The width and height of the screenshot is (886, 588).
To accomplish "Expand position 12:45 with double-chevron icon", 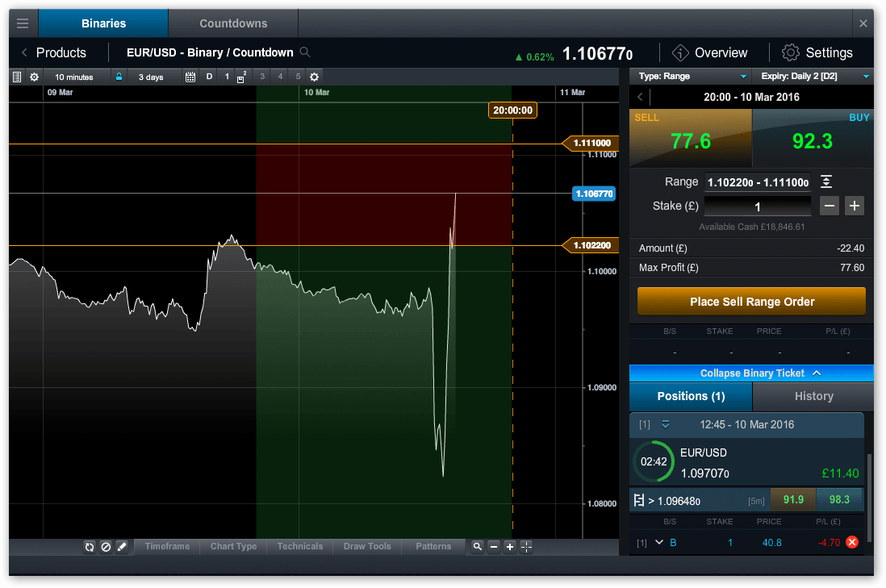I will (666, 425).
